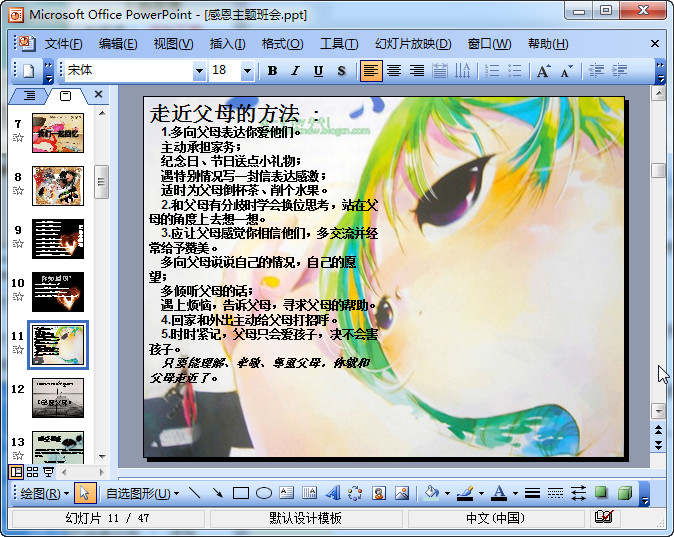
Task: Decrease font size with small A icon
Action: (567, 71)
